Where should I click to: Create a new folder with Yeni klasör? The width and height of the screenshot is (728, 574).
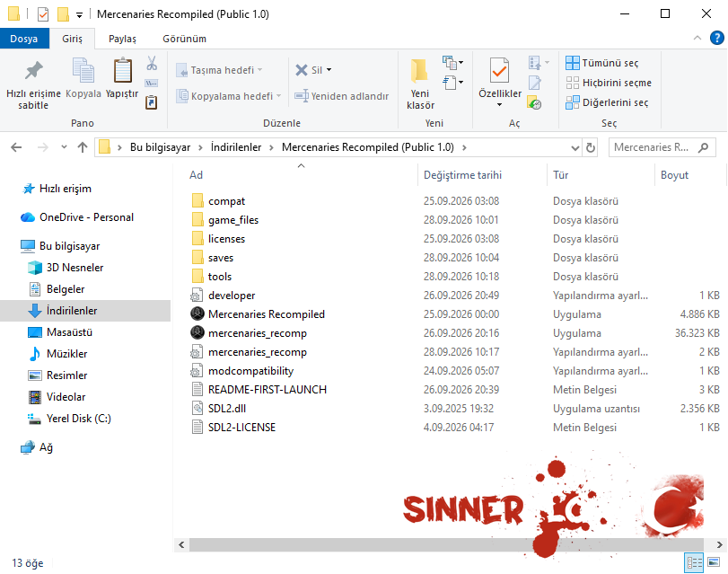420,84
